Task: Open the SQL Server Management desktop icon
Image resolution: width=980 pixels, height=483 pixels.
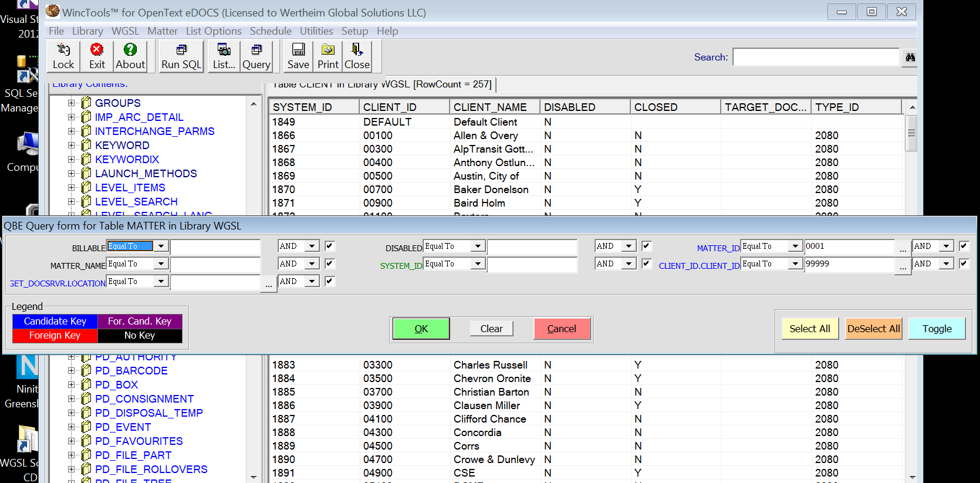Action: coord(26,70)
